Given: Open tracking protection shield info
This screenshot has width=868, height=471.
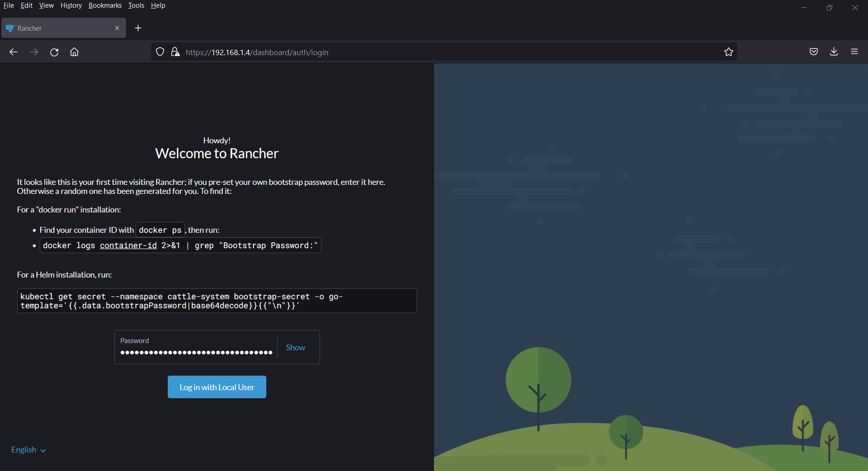Looking at the screenshot, I should tap(160, 52).
